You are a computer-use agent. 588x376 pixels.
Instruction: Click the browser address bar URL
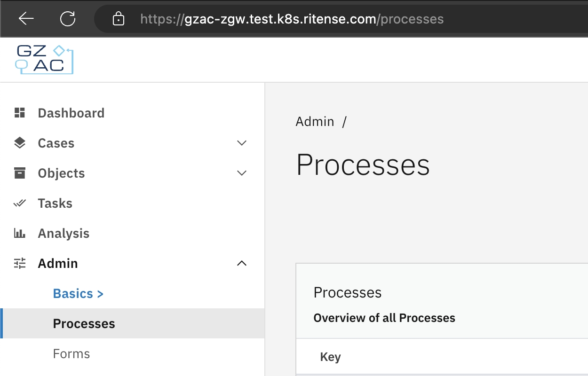[292, 19]
